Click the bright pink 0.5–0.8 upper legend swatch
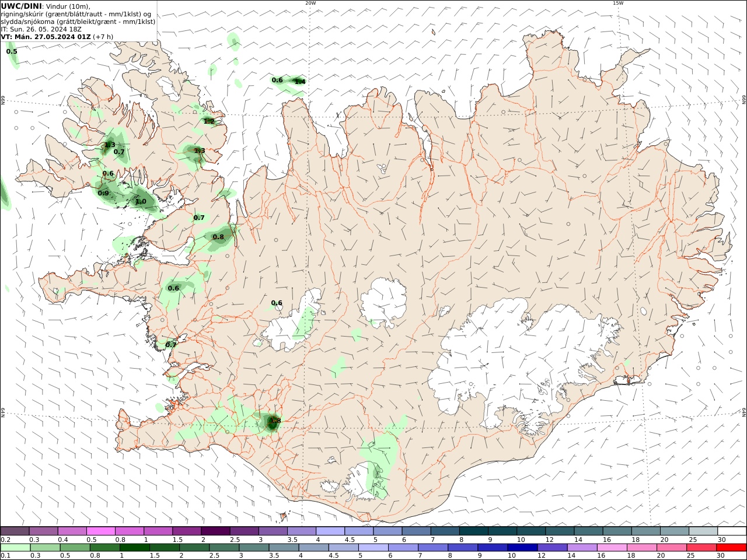This screenshot has height=560, width=747. [100, 531]
